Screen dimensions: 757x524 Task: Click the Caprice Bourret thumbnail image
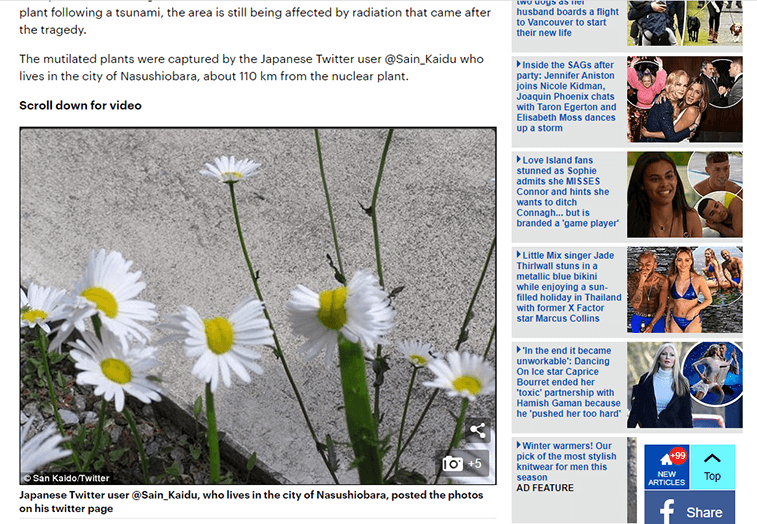click(684, 385)
